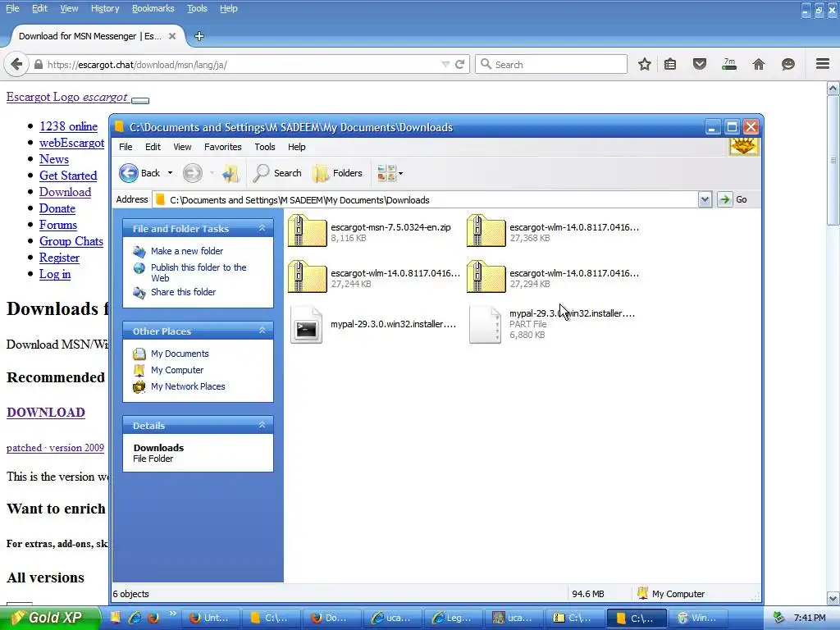
Task: Bookmark this page with star icon
Action: pos(645,64)
